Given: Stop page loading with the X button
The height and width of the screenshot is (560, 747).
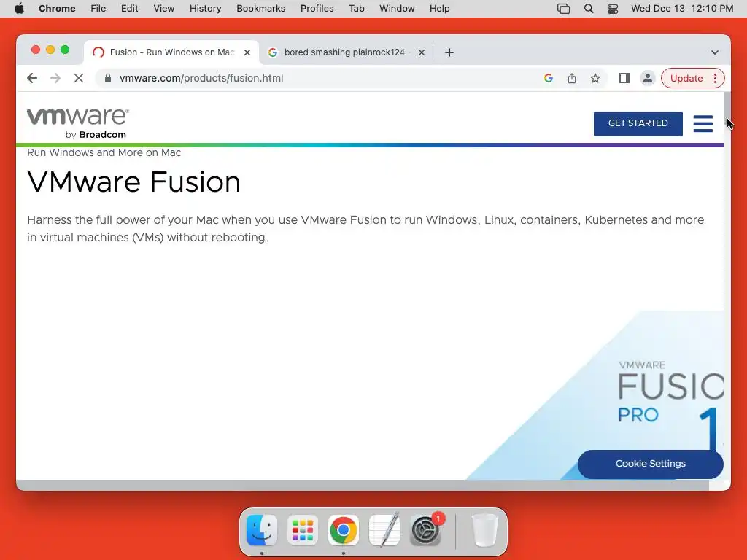Looking at the screenshot, I should pos(79,78).
